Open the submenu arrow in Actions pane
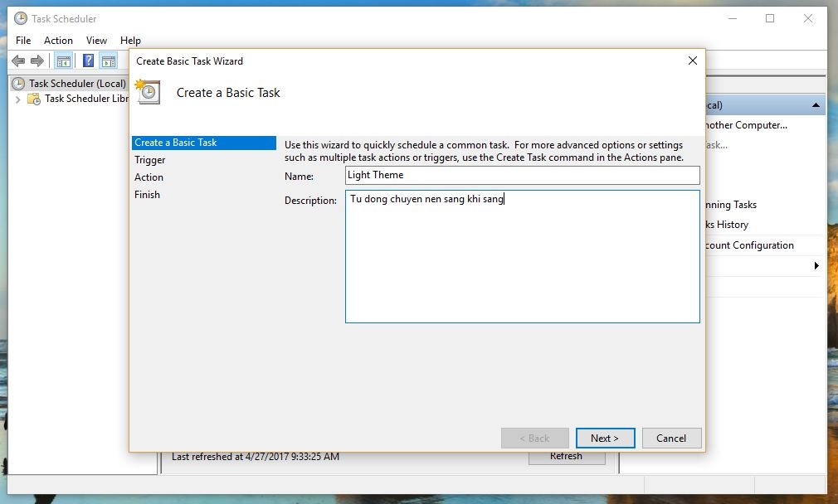The width and height of the screenshot is (838, 504). coord(816,266)
